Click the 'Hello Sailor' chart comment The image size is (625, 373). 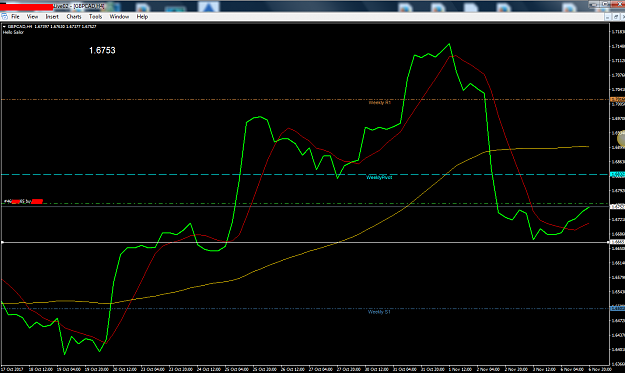pos(13,32)
